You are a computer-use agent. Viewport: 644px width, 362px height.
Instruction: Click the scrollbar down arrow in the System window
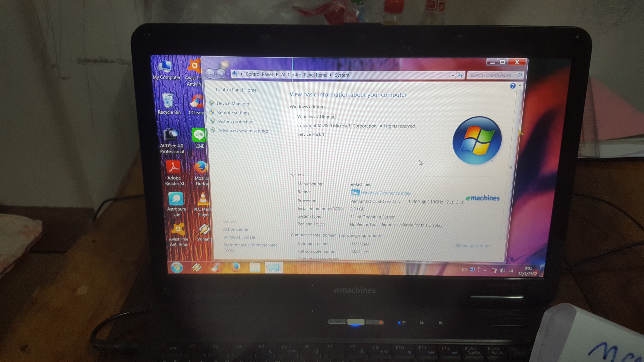[x=501, y=259]
